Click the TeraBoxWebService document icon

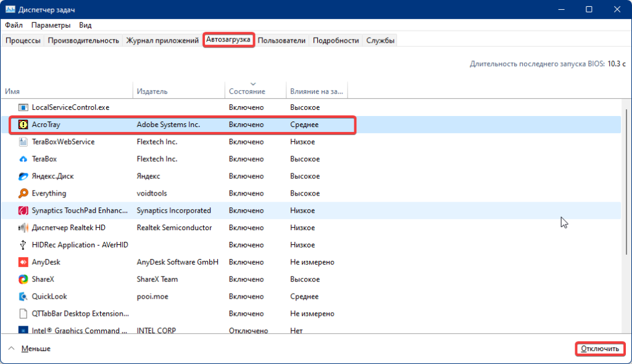pos(23,142)
